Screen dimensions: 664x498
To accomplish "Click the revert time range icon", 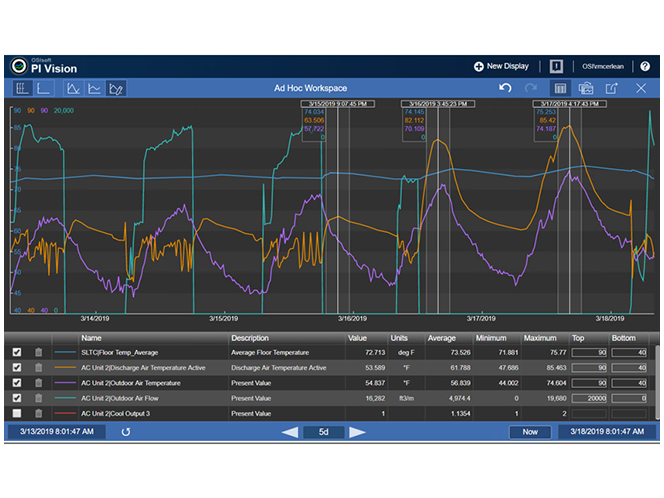I will (x=126, y=432).
